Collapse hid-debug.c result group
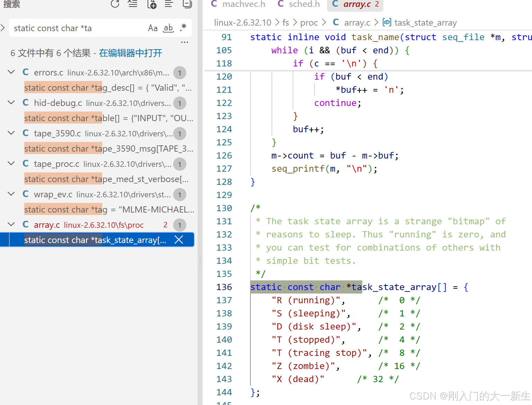532x405 pixels. [x=11, y=102]
